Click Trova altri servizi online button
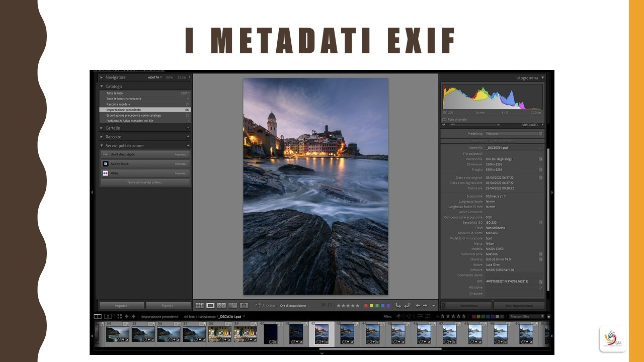 pos(145,182)
